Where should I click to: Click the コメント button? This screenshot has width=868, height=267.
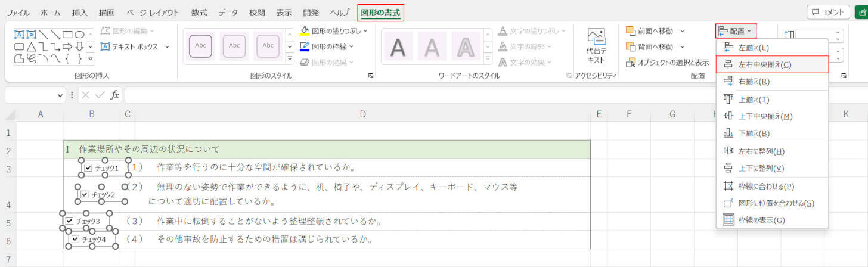(828, 13)
